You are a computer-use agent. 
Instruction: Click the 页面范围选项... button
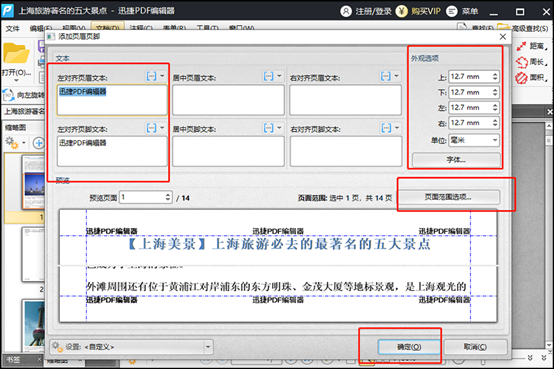point(448,197)
